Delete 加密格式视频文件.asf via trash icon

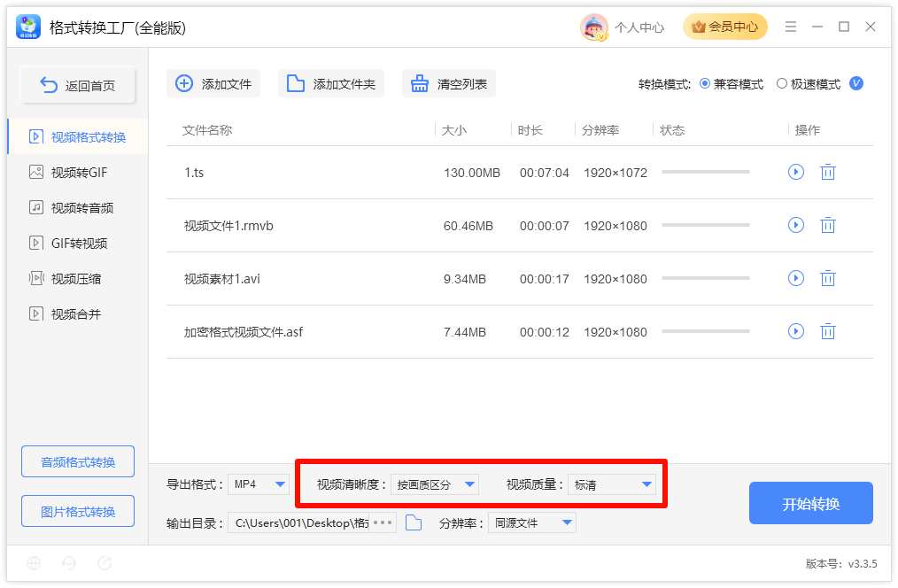coord(827,331)
